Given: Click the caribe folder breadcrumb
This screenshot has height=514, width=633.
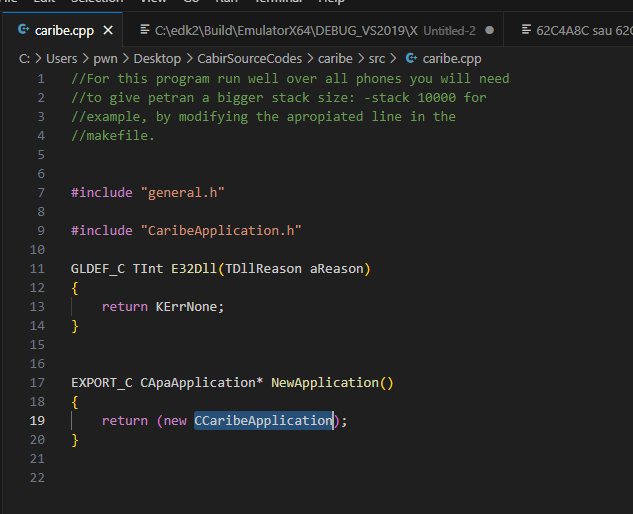Looking at the screenshot, I should (x=335, y=59).
